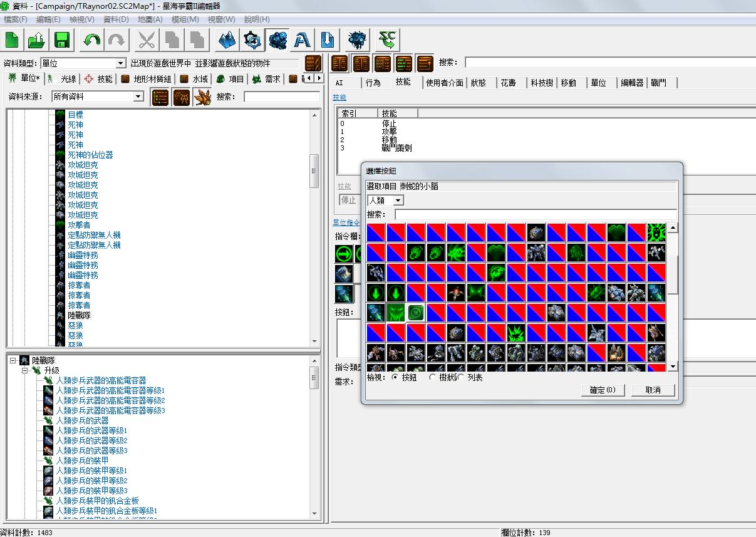Collapse the 升級 tree node
The width and height of the screenshot is (756, 537).
click(25, 370)
